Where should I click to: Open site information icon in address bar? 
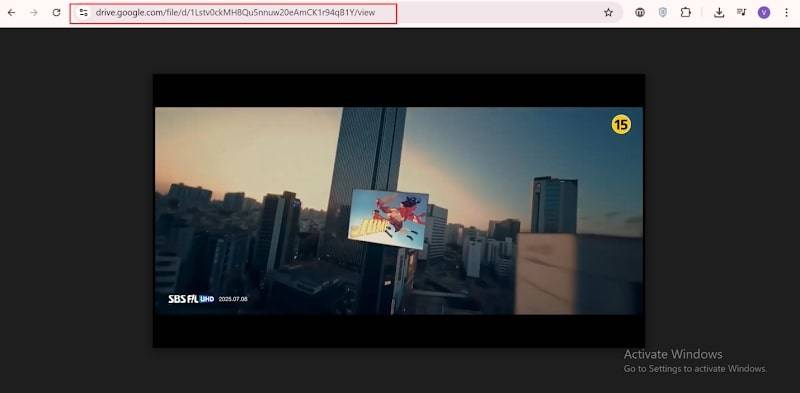(x=84, y=13)
